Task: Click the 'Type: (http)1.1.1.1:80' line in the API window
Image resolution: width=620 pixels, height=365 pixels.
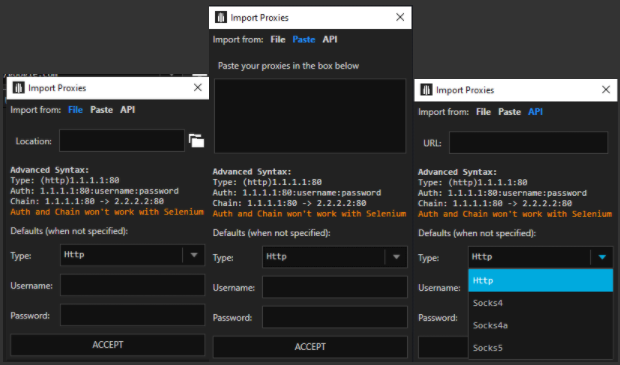Action: [x=473, y=182]
